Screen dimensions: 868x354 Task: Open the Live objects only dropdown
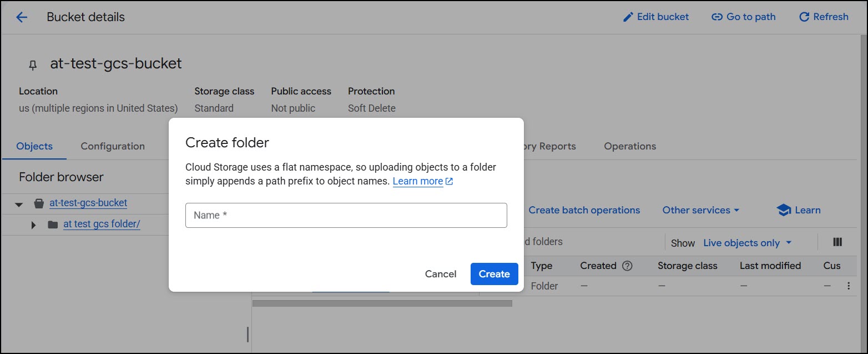tap(747, 243)
